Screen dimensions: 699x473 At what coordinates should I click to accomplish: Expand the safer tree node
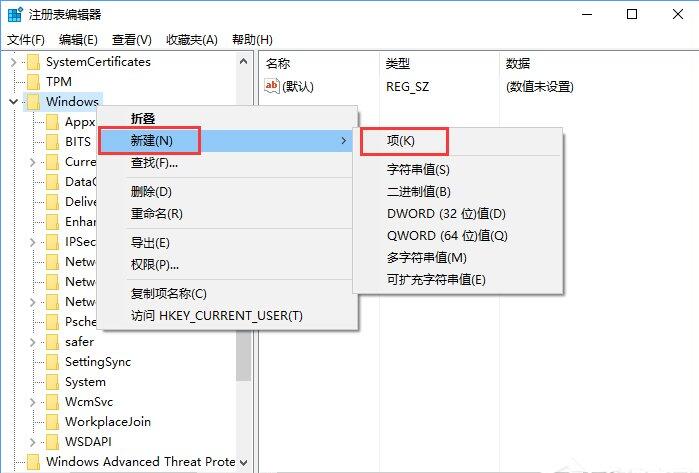point(32,342)
